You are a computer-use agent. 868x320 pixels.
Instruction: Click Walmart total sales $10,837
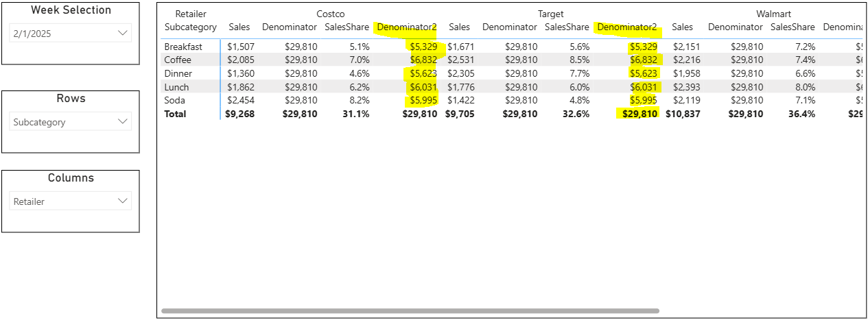683,114
